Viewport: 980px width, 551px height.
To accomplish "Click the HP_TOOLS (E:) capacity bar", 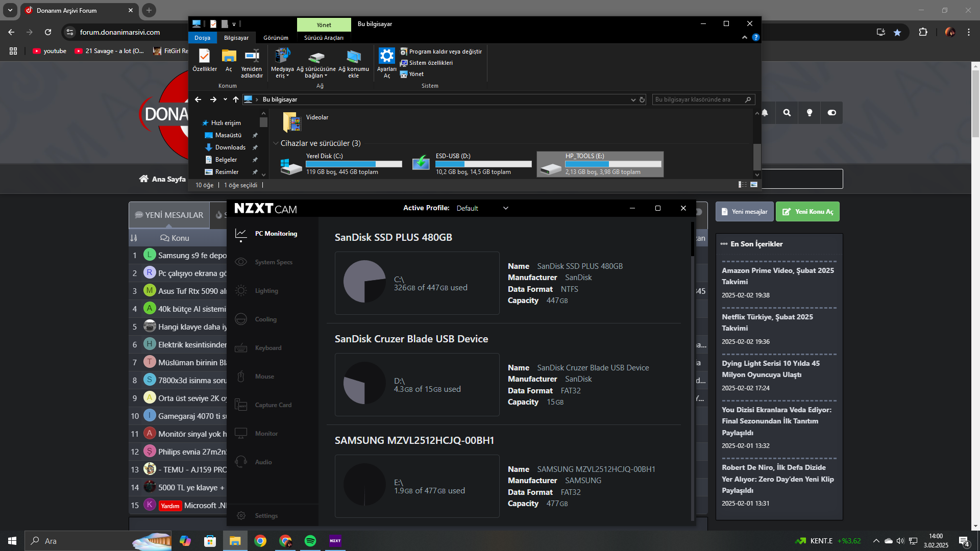I will coord(612,164).
